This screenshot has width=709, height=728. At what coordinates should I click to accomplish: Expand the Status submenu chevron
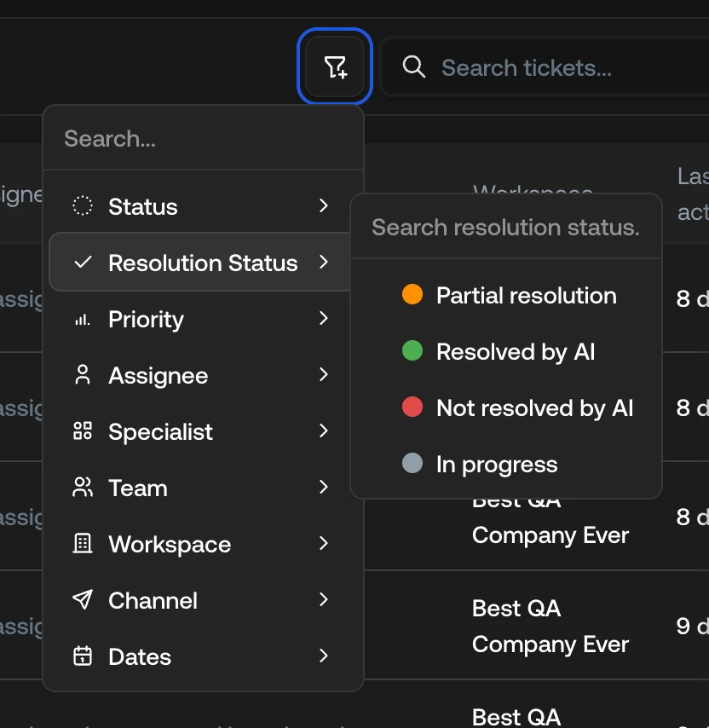point(324,205)
